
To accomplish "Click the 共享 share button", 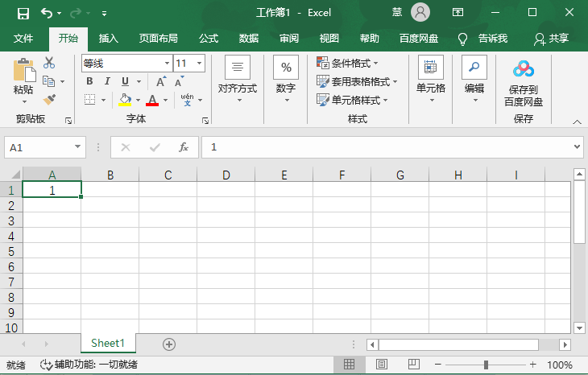I will click(552, 39).
